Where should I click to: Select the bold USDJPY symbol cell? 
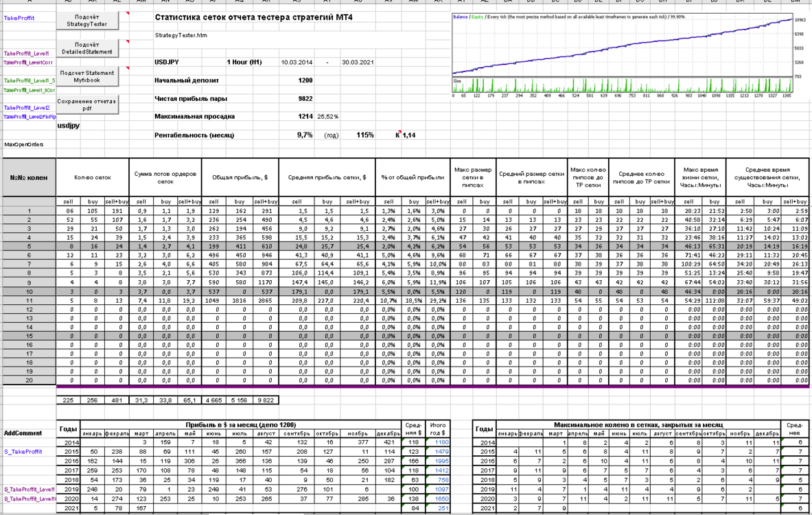point(166,62)
